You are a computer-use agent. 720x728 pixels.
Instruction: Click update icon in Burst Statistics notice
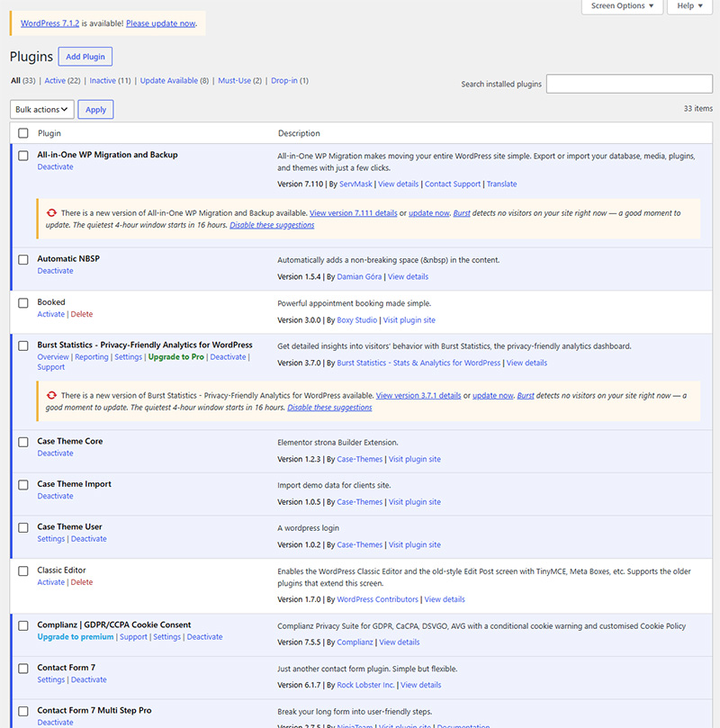coord(51,395)
